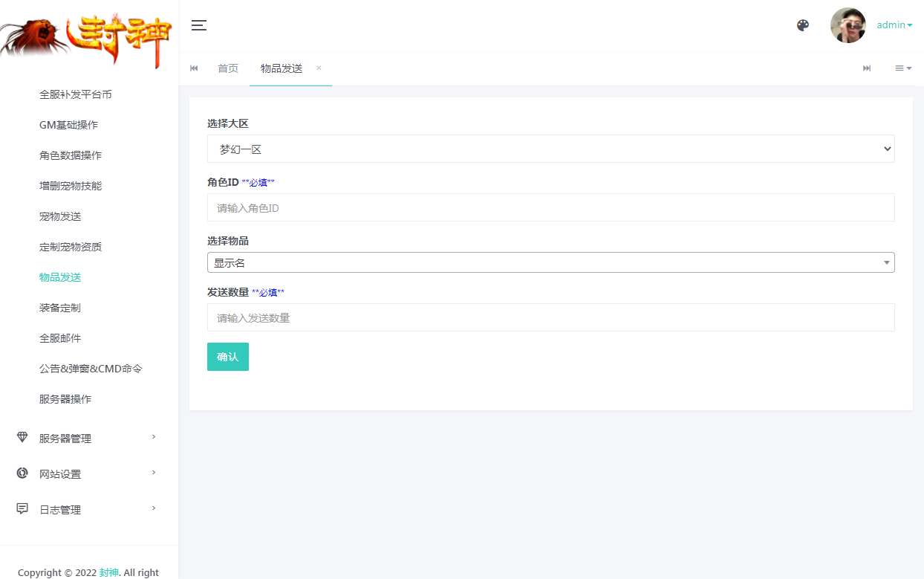Viewport: 924px width, 579px height.
Task: Click the 角色ID input field
Action: 550,207
